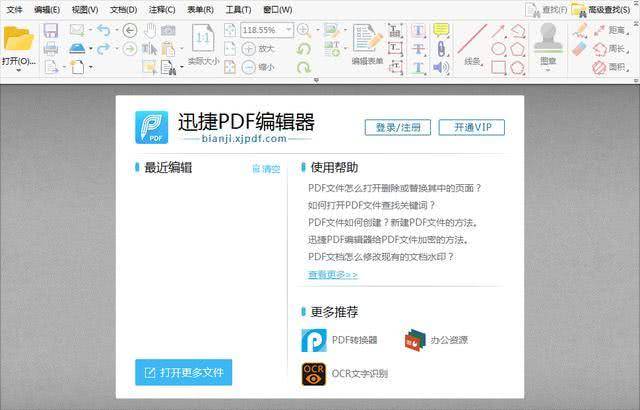Image resolution: width=640 pixels, height=410 pixels.
Task: Select the Hand pan tool
Action: point(149,30)
